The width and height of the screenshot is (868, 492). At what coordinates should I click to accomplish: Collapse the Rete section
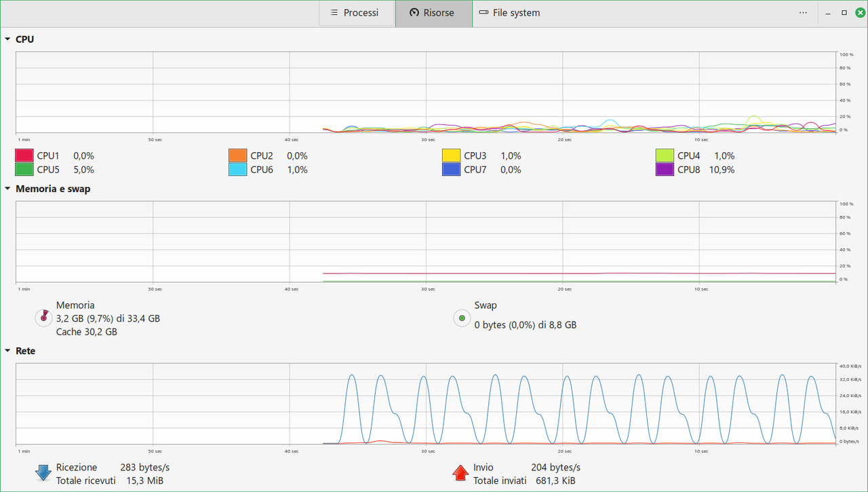(7, 351)
